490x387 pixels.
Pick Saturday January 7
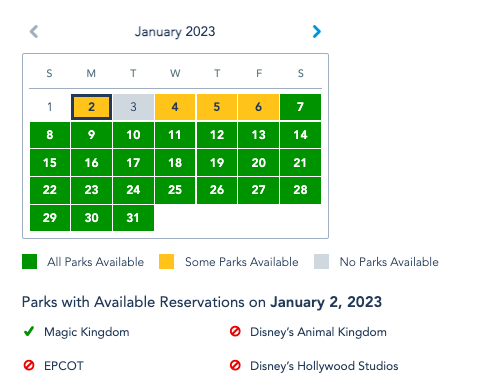[x=300, y=107]
